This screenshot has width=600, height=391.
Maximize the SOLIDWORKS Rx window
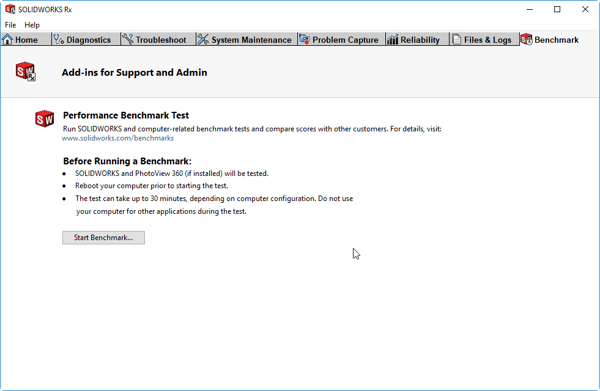pyautogui.click(x=557, y=9)
